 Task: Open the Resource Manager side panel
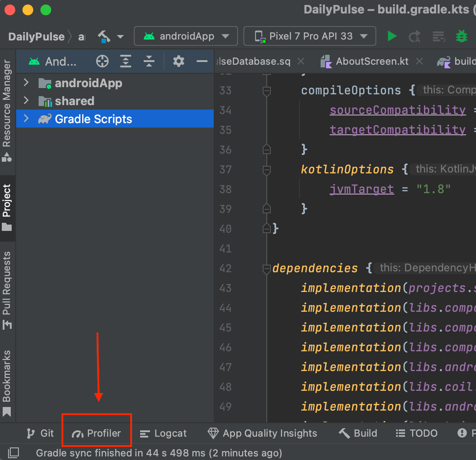7,110
